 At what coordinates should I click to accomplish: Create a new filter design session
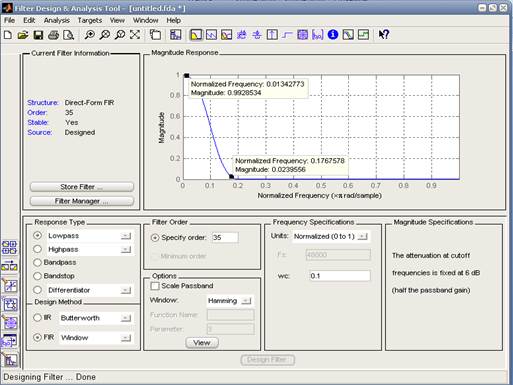click(x=8, y=35)
